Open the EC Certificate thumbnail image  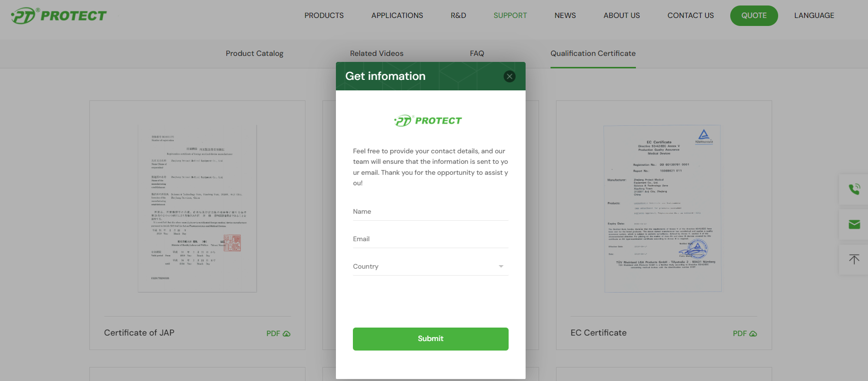coord(663,209)
